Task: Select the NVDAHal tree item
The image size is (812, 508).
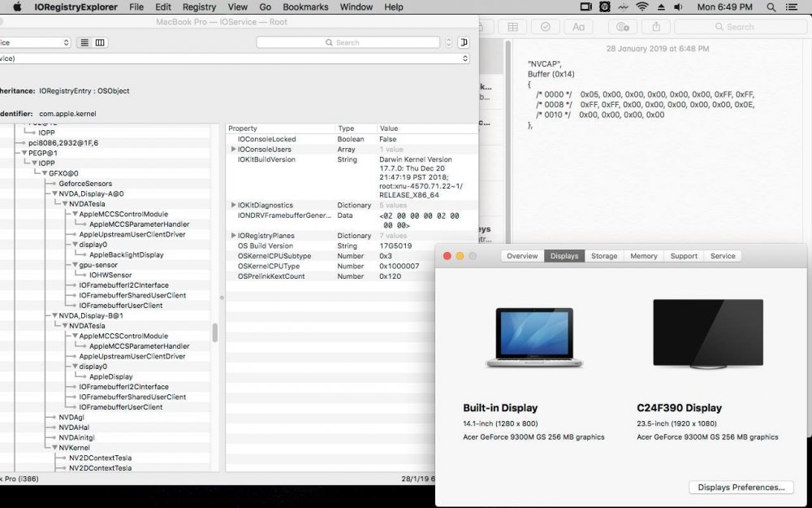Action: tap(74, 428)
